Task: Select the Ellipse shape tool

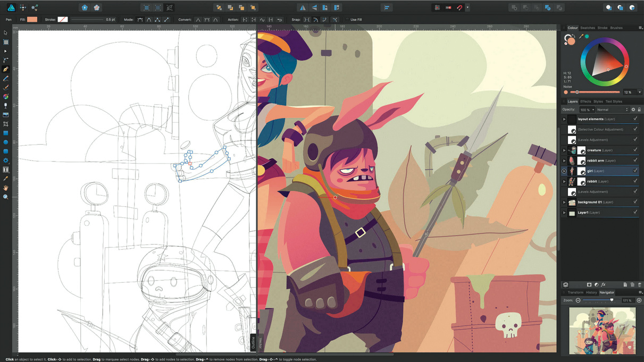Action: pyautogui.click(x=6, y=142)
